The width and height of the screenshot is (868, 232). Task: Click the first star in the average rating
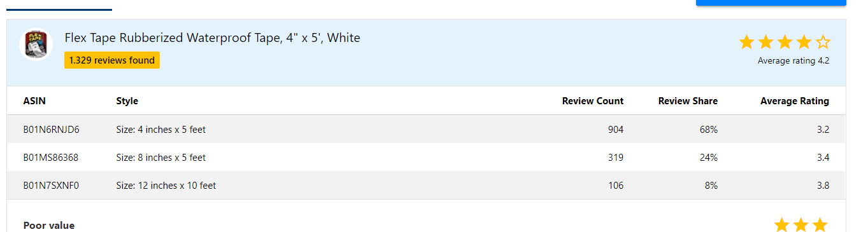coord(746,43)
